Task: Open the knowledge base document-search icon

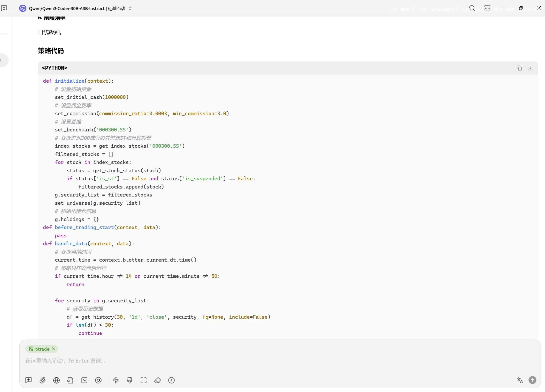Action: (x=70, y=380)
